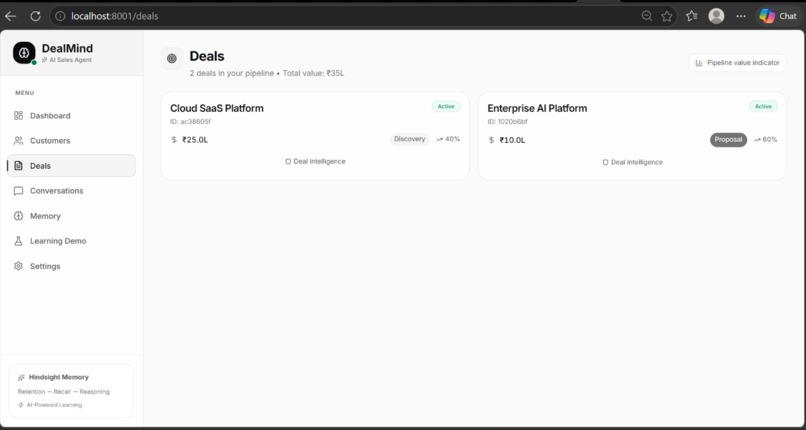Open the browser profile avatar

717,16
